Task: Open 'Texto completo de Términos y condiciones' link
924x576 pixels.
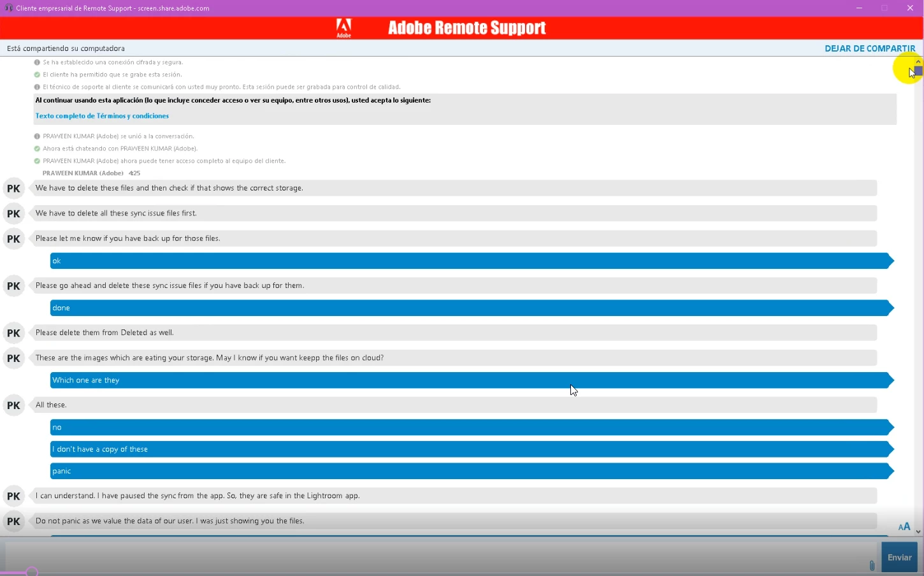Action: click(x=102, y=116)
